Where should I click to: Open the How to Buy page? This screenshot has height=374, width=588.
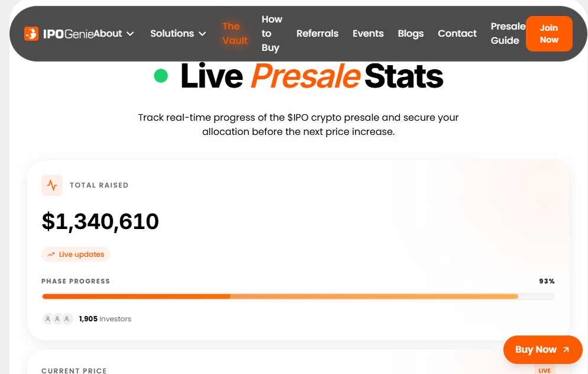[x=272, y=34]
